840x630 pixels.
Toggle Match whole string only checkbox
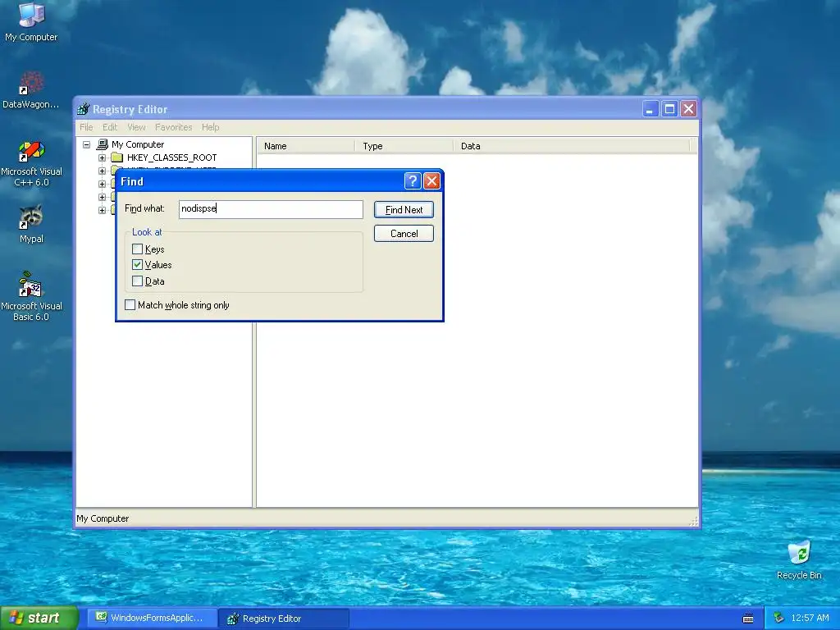click(x=130, y=305)
